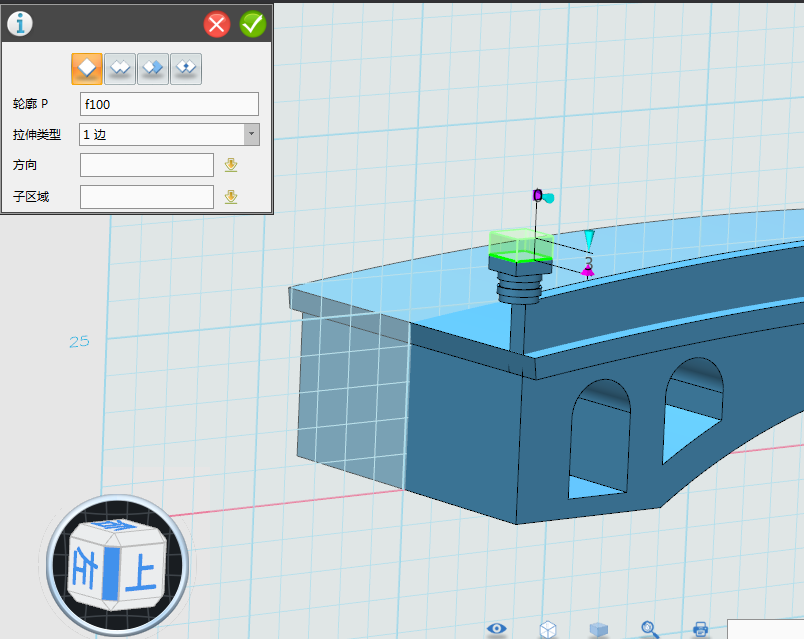
Task: Expand options arrow beside 子区域 field
Action: (x=231, y=197)
